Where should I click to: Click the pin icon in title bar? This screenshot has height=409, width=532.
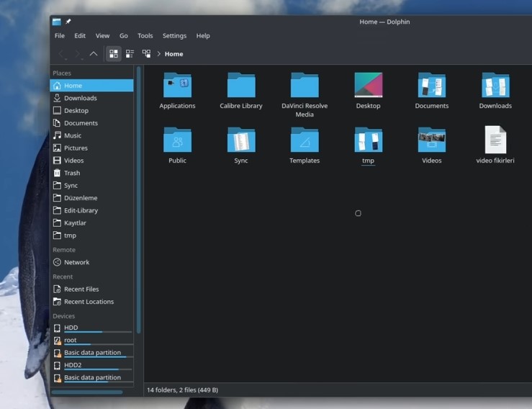[68, 22]
